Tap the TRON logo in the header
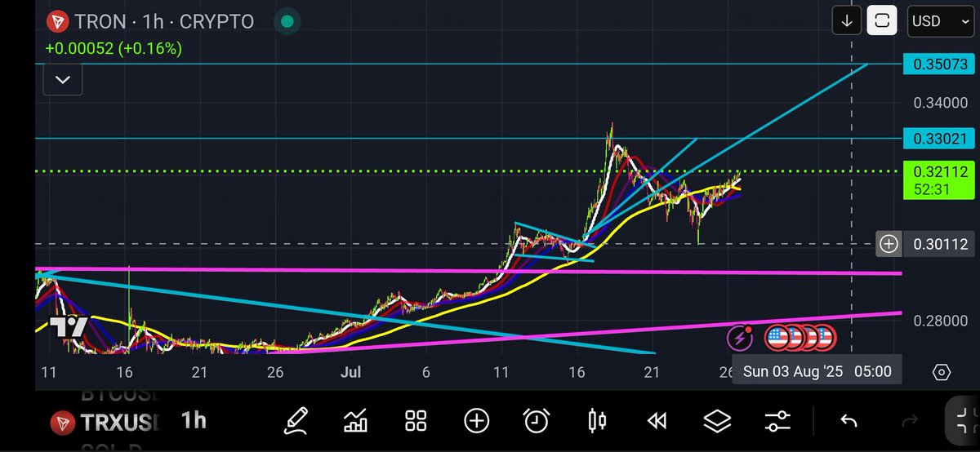This screenshot has height=452, width=980. click(57, 22)
